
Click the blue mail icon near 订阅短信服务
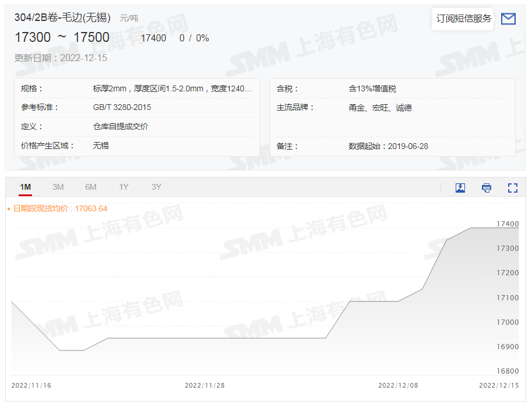tap(508, 19)
